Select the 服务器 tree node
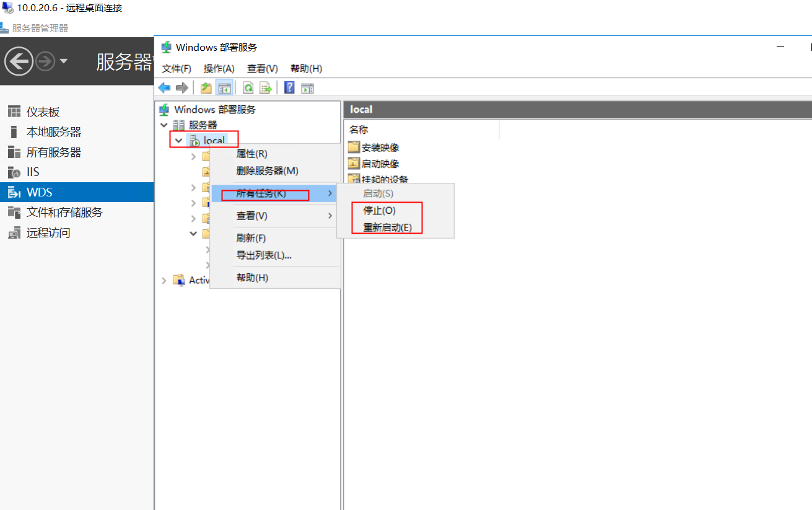This screenshot has width=812, height=510. (203, 125)
